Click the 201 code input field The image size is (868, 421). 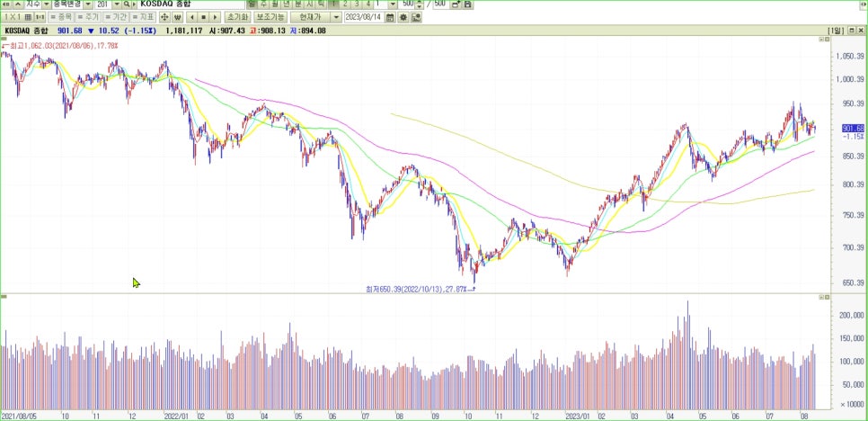click(103, 4)
